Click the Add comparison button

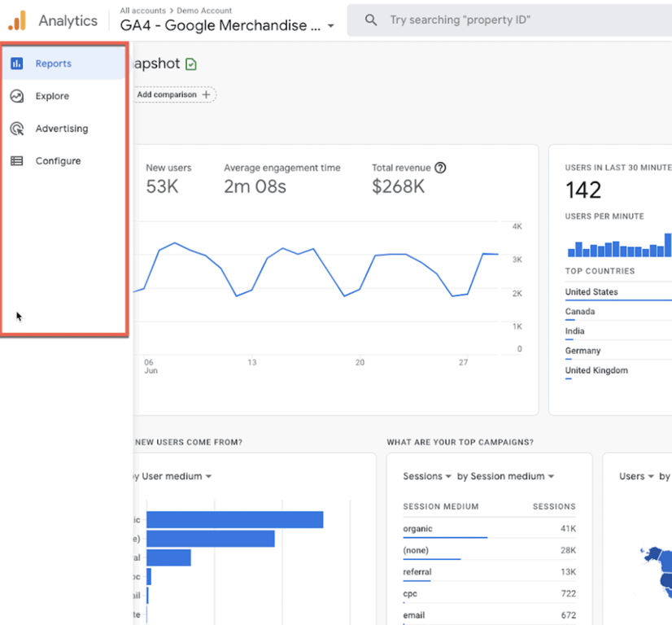point(175,94)
